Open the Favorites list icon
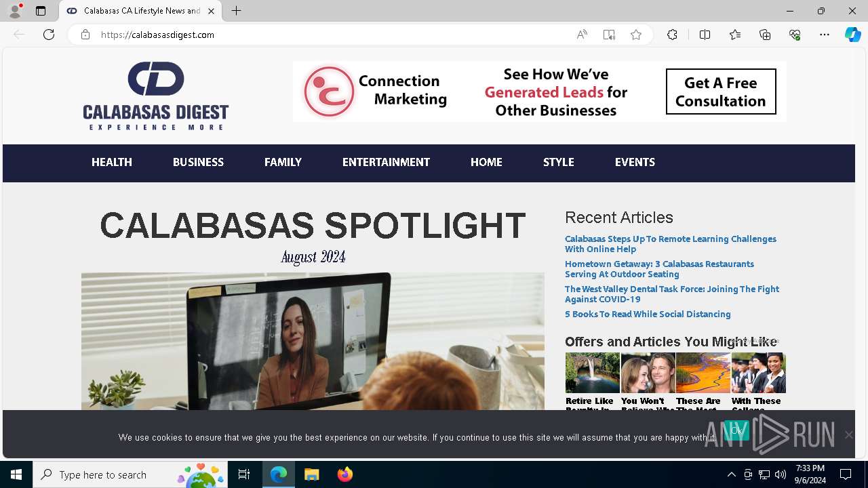 (x=735, y=35)
